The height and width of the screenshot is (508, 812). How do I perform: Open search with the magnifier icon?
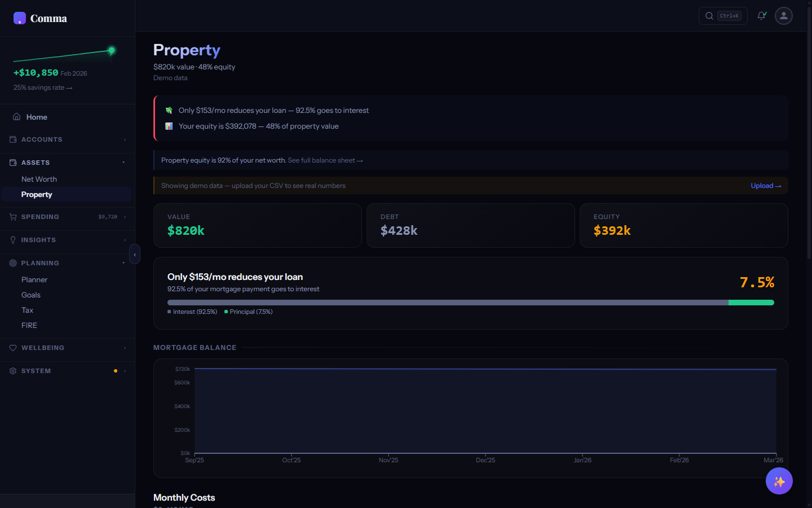pyautogui.click(x=709, y=16)
